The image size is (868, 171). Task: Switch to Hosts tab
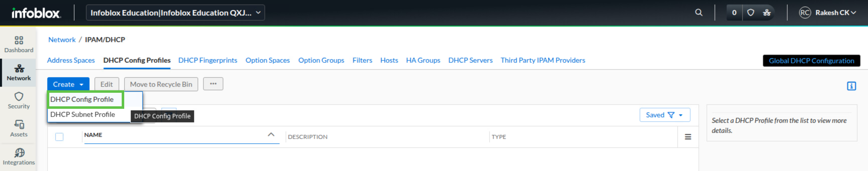coord(389,60)
